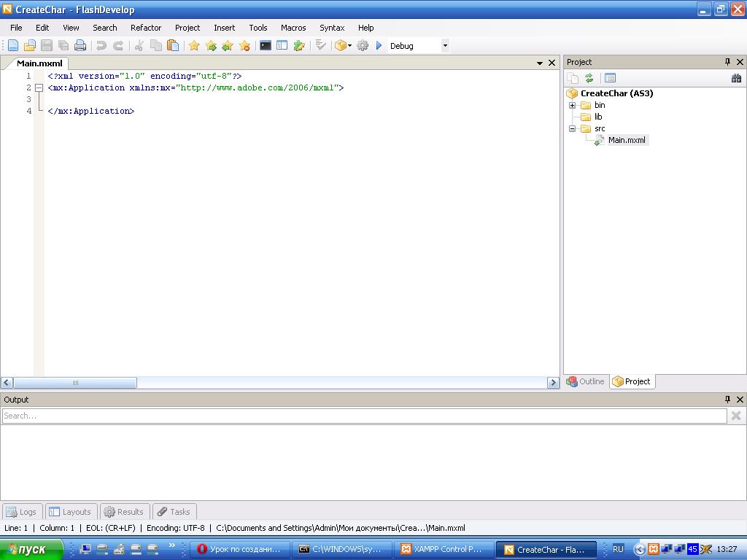The image size is (747, 560).
Task: Open the Help menu
Action: [x=366, y=28]
